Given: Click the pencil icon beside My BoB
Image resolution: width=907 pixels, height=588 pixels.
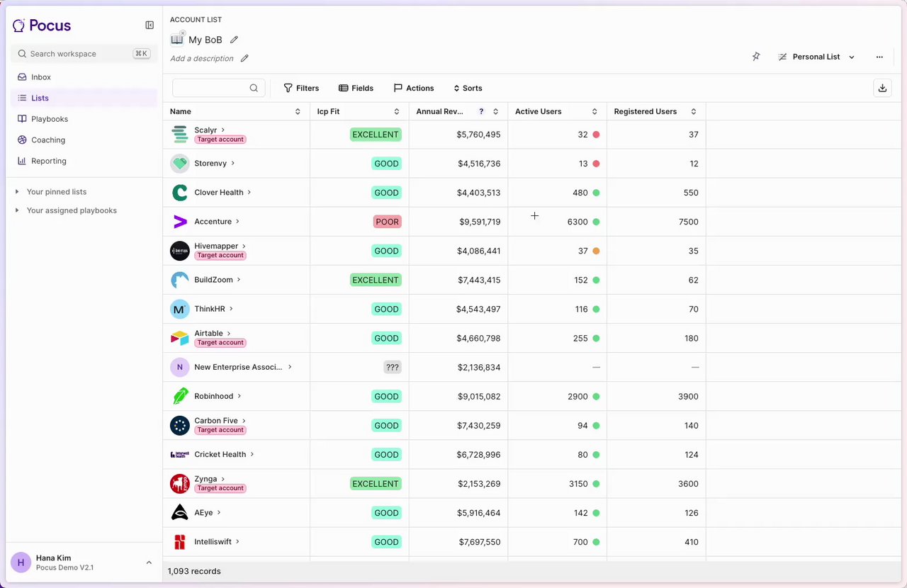Looking at the screenshot, I should [235, 40].
